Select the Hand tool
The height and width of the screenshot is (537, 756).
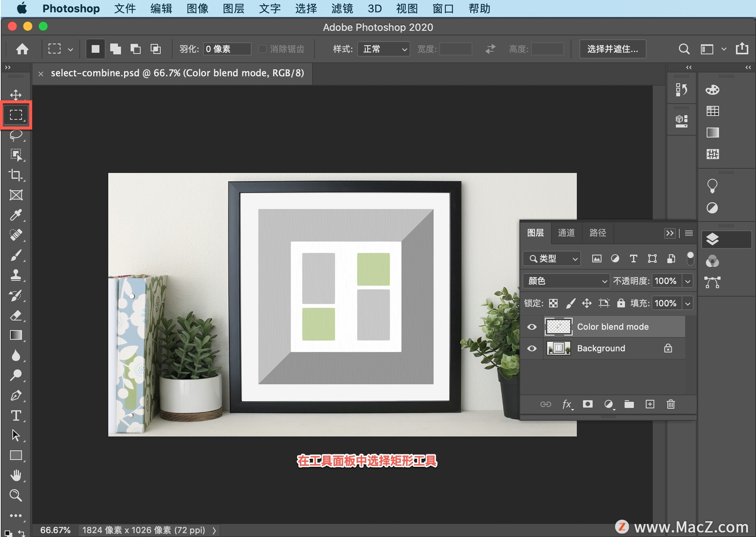tap(16, 475)
